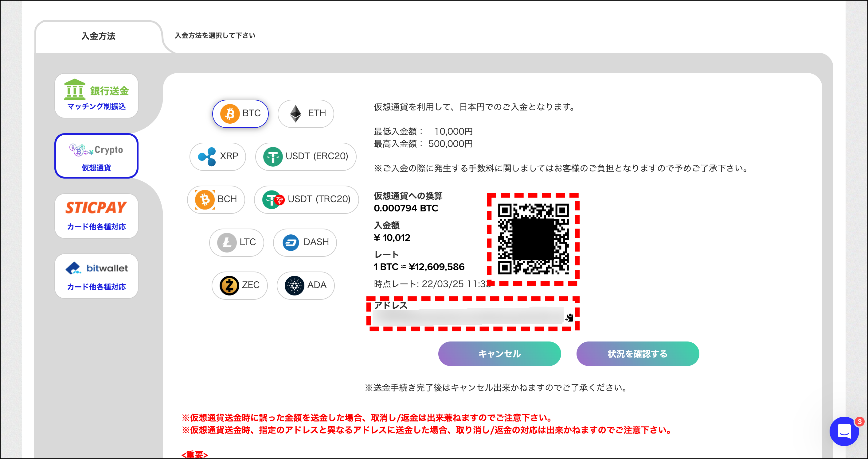Select BCH currency button

[216, 199]
